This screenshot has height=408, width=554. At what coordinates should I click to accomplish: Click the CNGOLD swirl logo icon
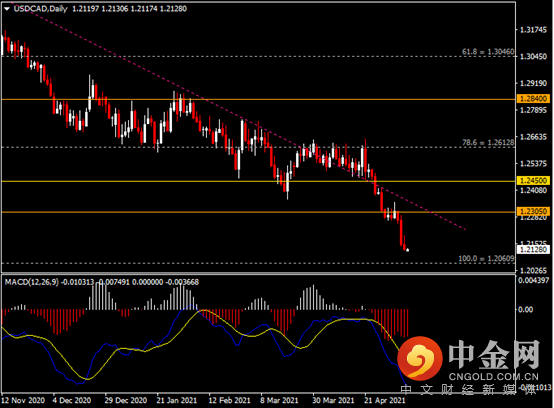click(420, 358)
